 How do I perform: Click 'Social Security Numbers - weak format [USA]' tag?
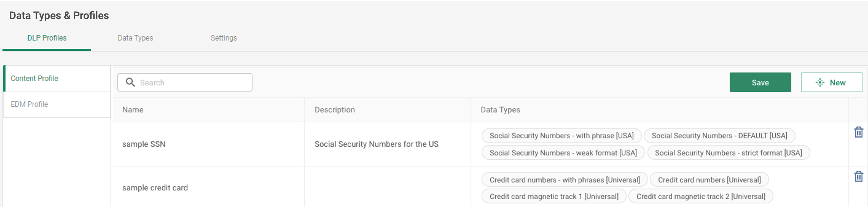coord(563,153)
